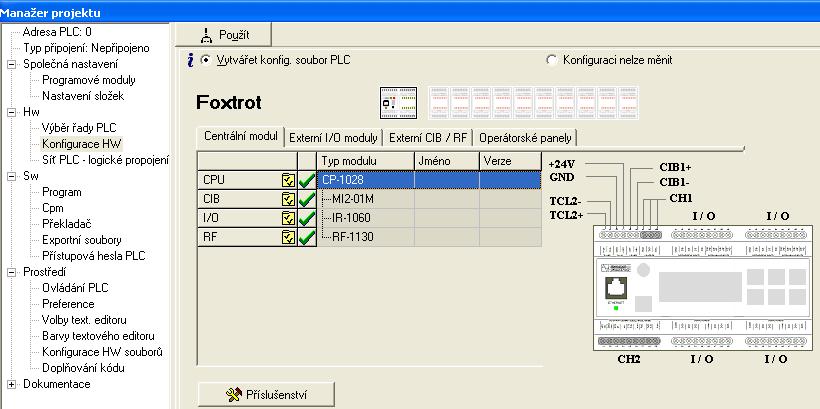This screenshot has height=409, width=820.
Task: Toggle green checkmark in RF row
Action: pos(306,237)
